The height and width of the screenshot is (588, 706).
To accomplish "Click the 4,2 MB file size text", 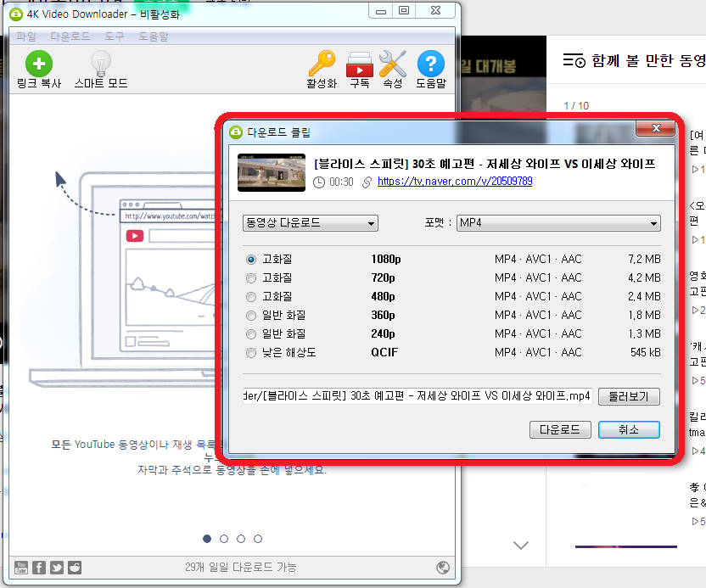I will tap(644, 277).
